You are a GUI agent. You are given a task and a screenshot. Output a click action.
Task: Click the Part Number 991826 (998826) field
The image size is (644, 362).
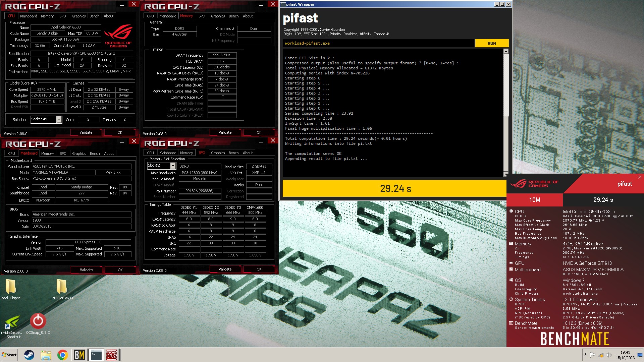click(x=200, y=191)
